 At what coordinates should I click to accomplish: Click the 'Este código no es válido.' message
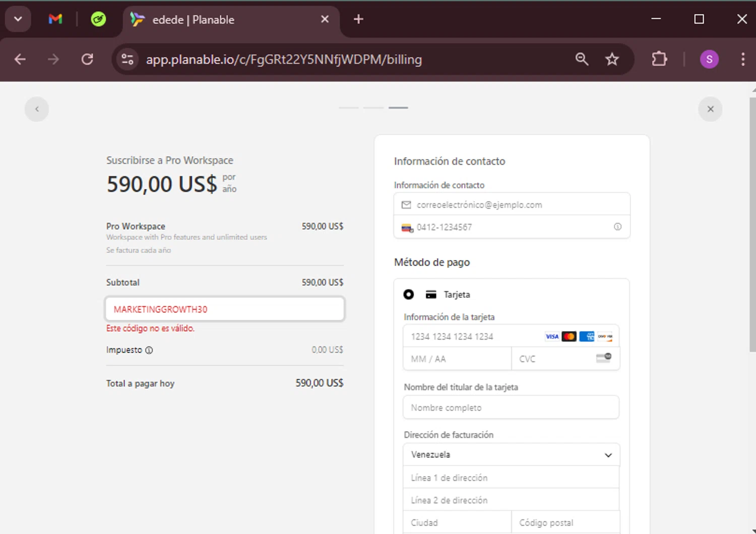[x=150, y=328]
